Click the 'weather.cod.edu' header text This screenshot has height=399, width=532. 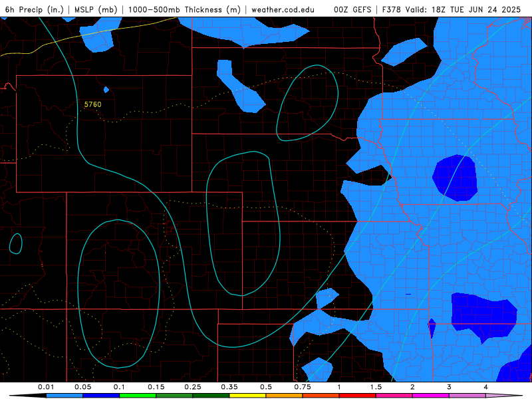283,9
